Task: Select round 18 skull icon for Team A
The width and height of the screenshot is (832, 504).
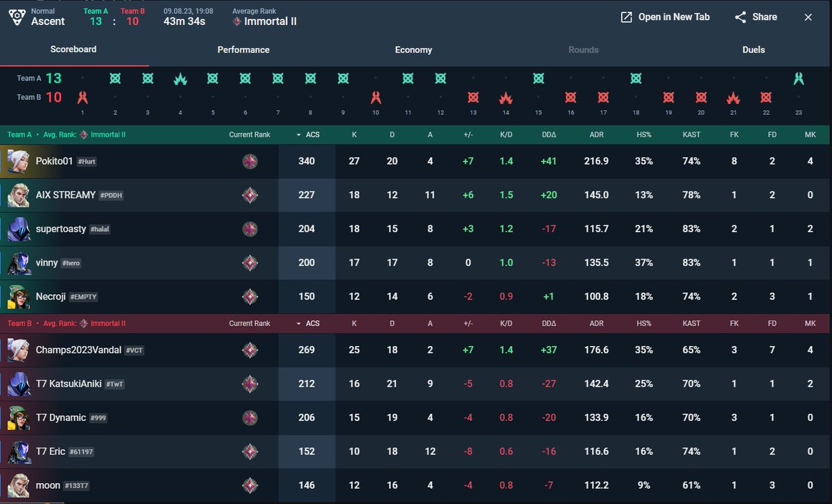Action: 636,78
